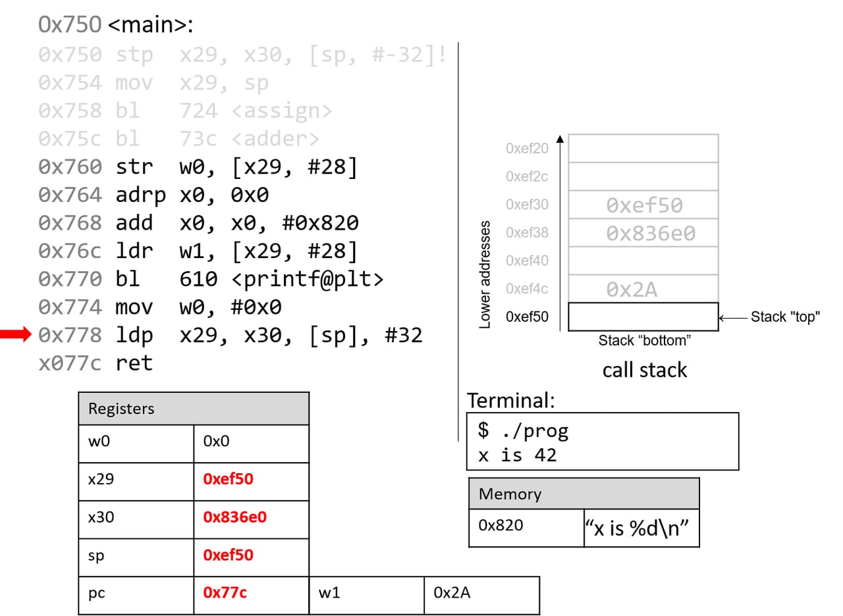The height and width of the screenshot is (616, 843).
Task: Click the terminal output box
Action: point(602,442)
